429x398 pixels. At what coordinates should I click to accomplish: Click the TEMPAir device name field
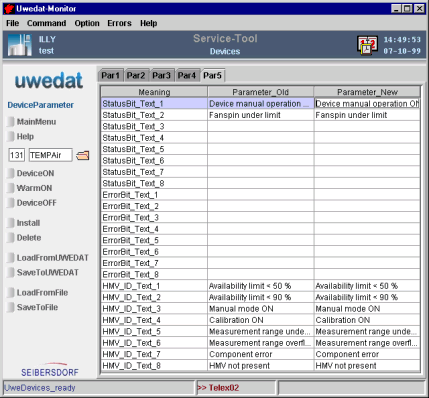[x=50, y=155]
